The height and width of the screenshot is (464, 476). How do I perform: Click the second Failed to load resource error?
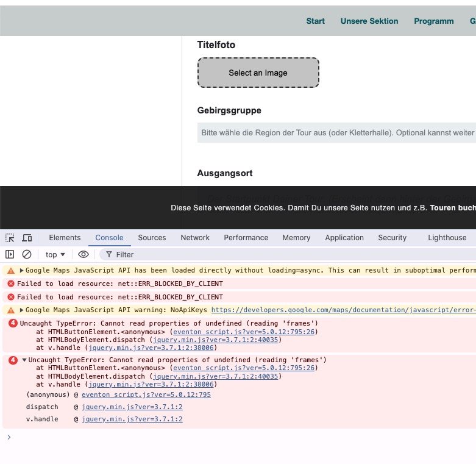[x=119, y=297]
